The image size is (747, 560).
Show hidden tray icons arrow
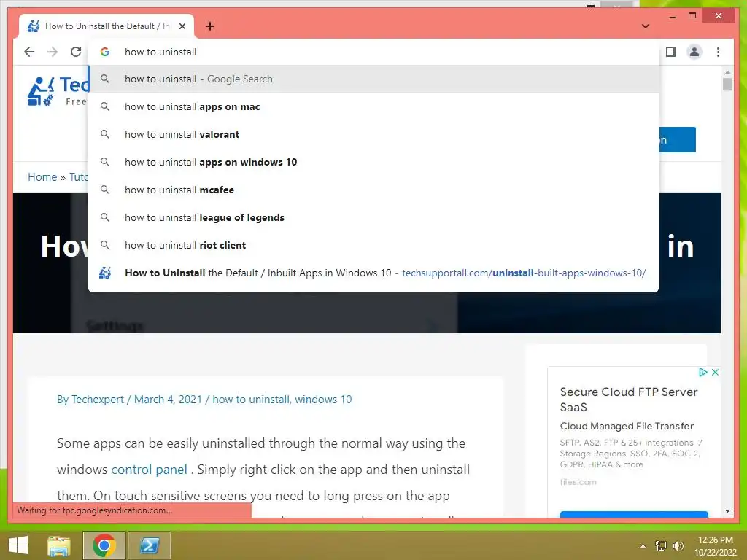pos(643,546)
